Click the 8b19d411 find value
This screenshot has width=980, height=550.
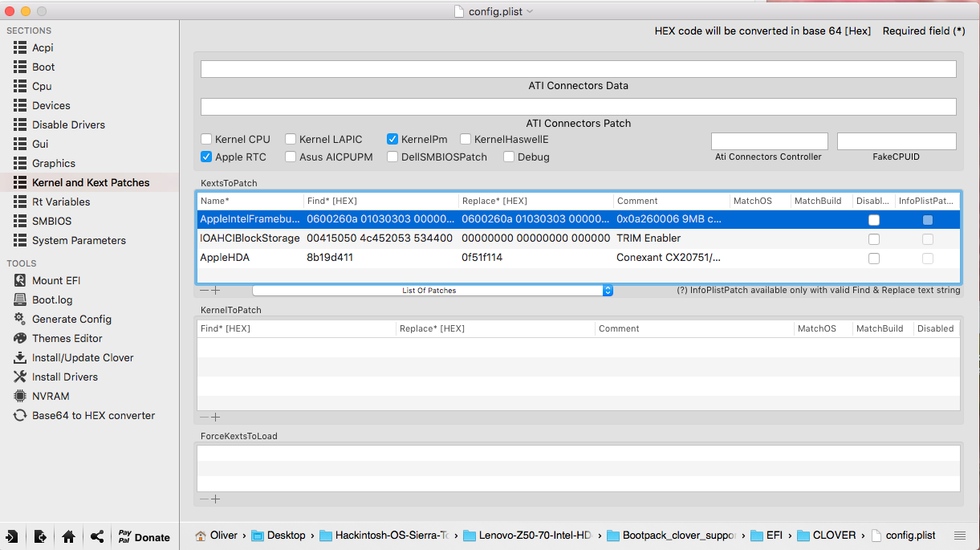click(330, 258)
